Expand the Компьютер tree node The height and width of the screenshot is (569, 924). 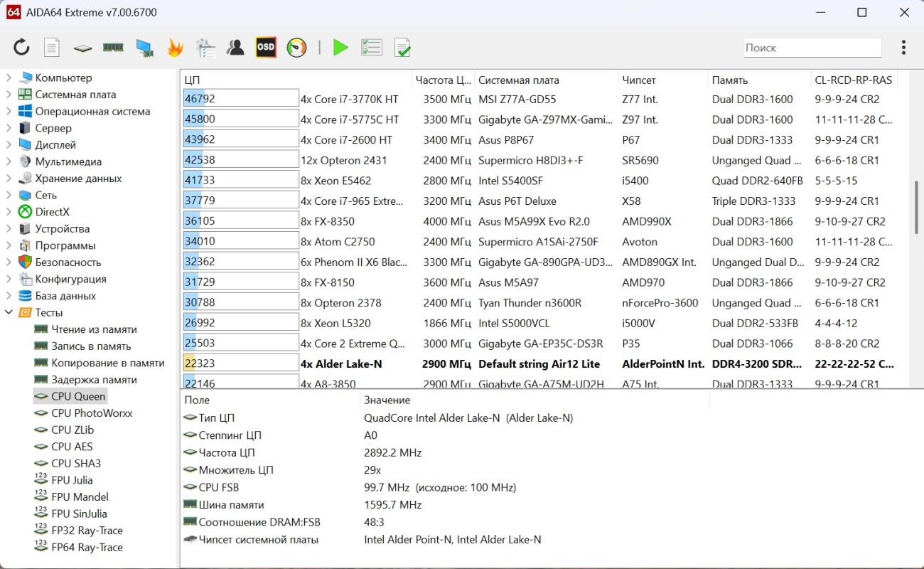[9, 78]
